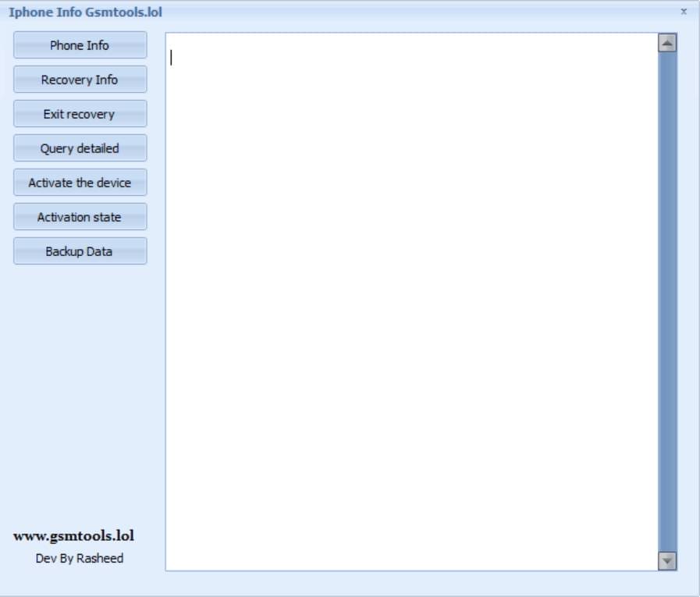Open Recovery Info for the device
Image resolution: width=700 pixels, height=597 pixels.
[x=80, y=80]
